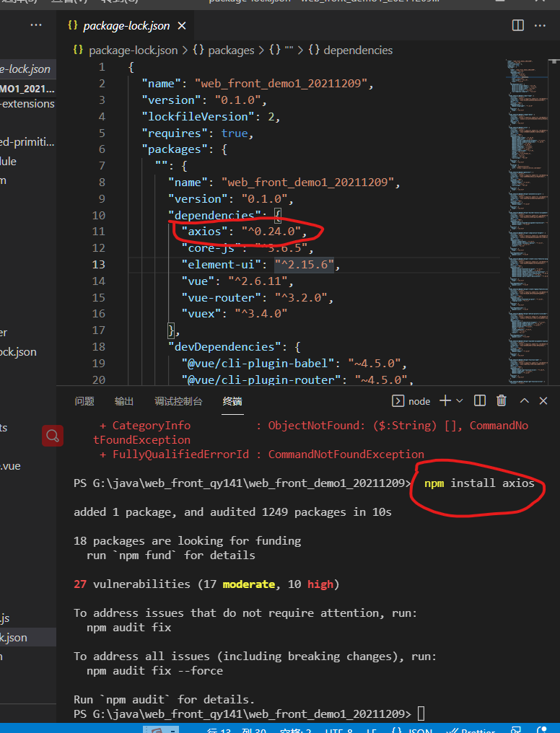560x733 pixels.
Task: Select the "ed-primiti..." item in the explorer sidebar
Action: (x=28, y=142)
